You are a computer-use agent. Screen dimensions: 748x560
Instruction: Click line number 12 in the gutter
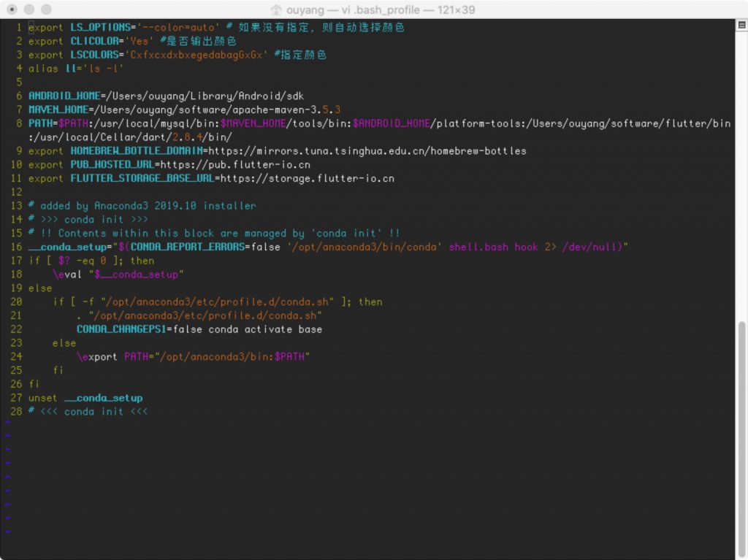click(16, 192)
